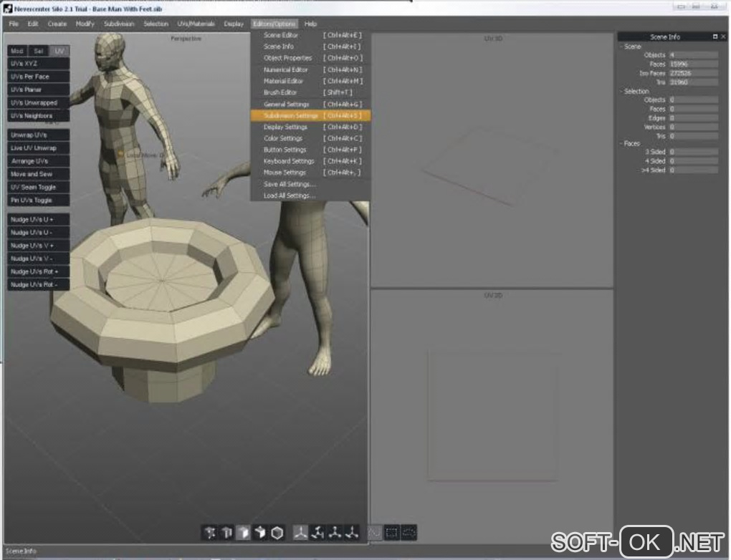This screenshot has width=731, height=560.
Task: Click the paint selection style icon
Action: tap(375, 532)
